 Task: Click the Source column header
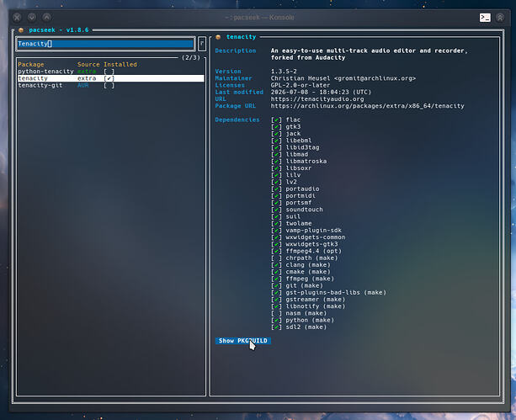coord(88,65)
